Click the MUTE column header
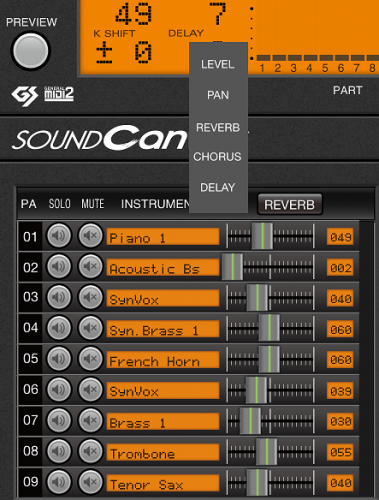 (93, 204)
